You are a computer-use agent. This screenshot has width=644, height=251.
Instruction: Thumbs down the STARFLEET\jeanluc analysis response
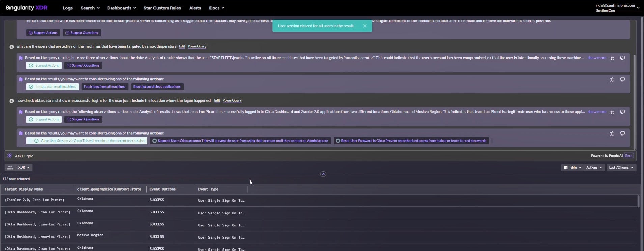[x=622, y=58]
